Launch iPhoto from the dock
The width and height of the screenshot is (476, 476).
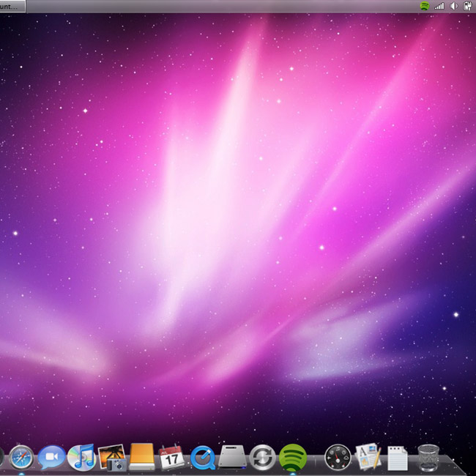(112, 457)
